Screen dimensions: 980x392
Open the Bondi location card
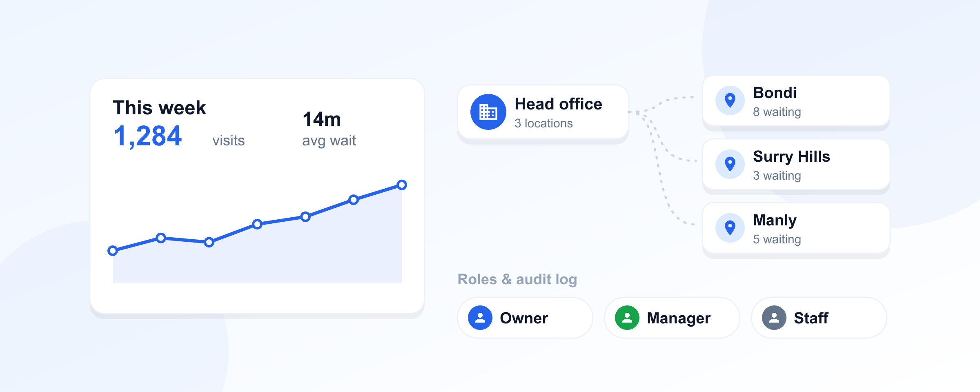(x=796, y=100)
